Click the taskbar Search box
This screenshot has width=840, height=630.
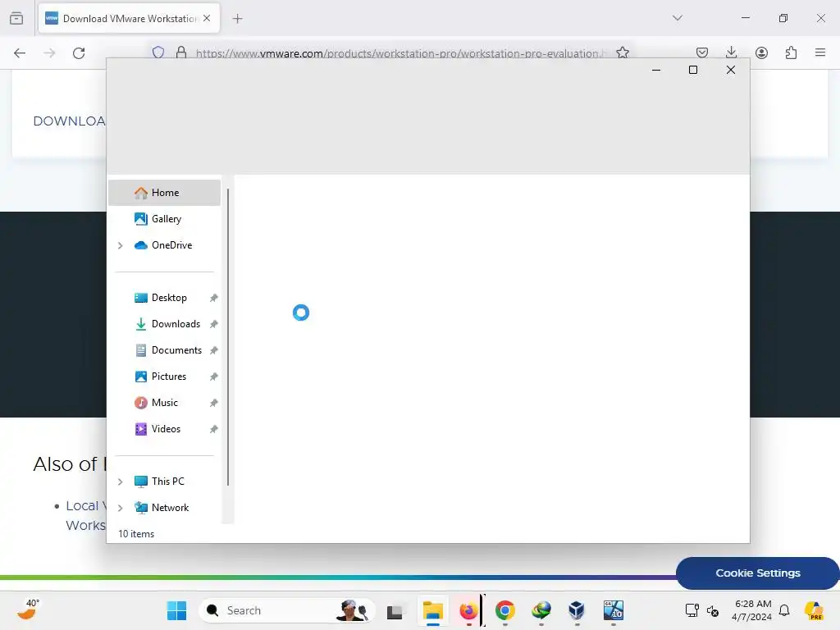[286, 610]
